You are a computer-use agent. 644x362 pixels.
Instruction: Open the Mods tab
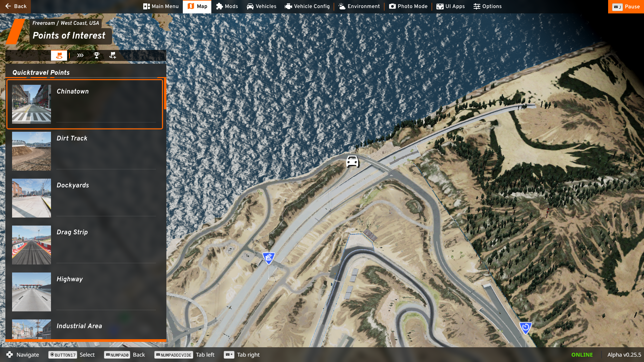coord(227,6)
